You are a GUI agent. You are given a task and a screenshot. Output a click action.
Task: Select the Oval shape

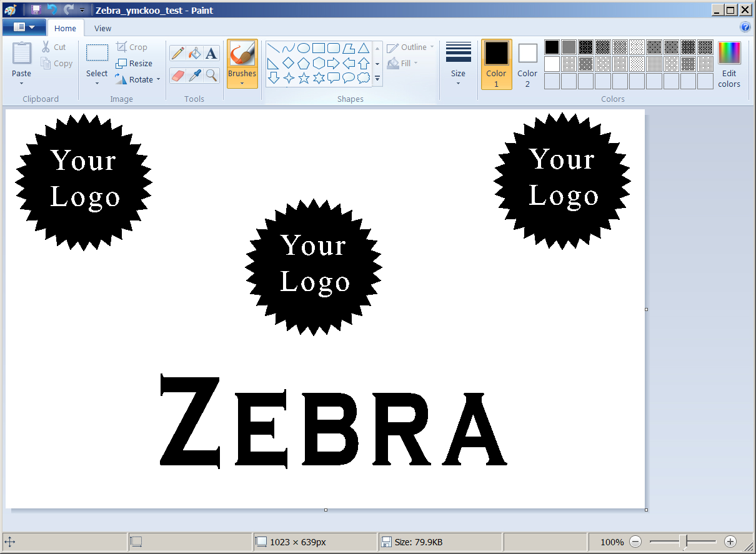click(302, 47)
